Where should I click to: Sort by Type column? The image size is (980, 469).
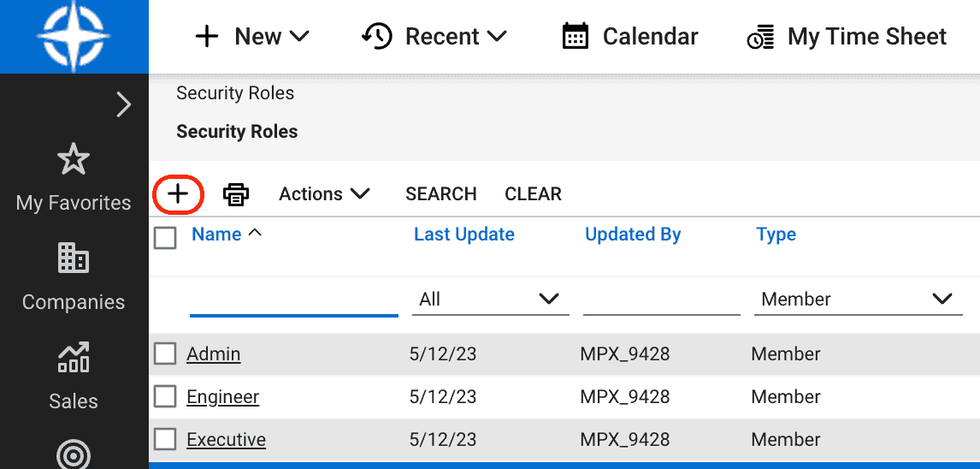(x=776, y=234)
